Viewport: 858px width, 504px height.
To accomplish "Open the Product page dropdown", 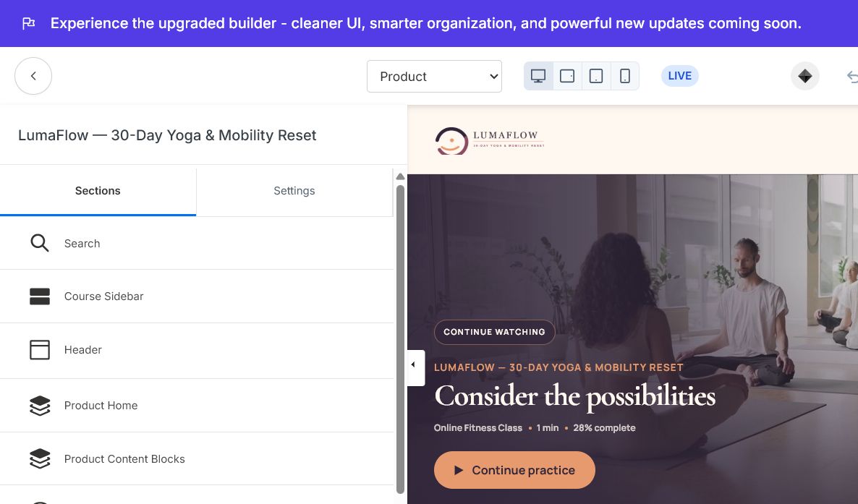I will click(x=435, y=76).
